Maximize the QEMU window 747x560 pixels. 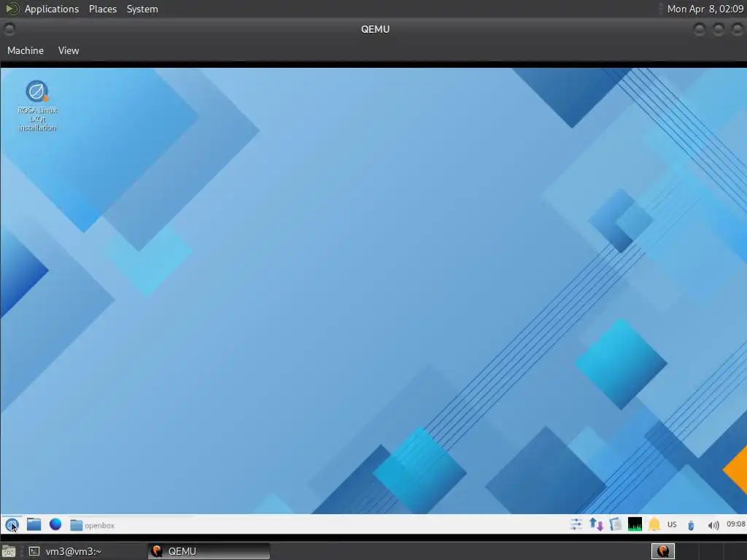[x=718, y=29]
